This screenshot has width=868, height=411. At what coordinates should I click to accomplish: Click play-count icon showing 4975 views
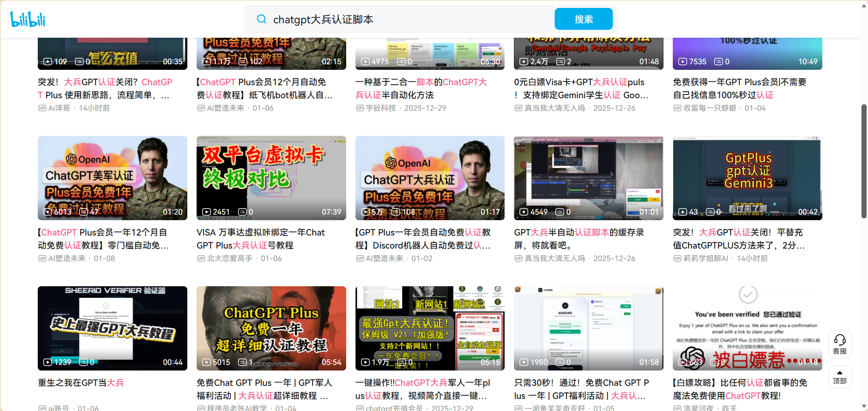(x=365, y=61)
